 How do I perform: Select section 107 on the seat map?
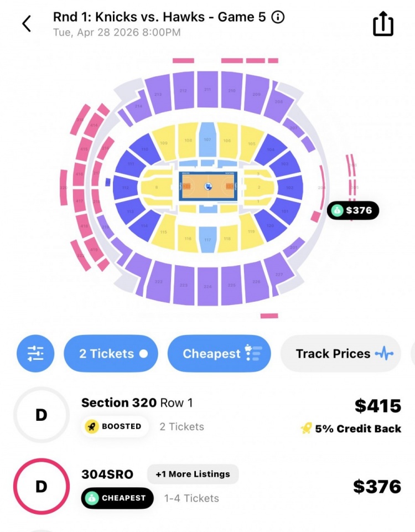click(x=207, y=140)
